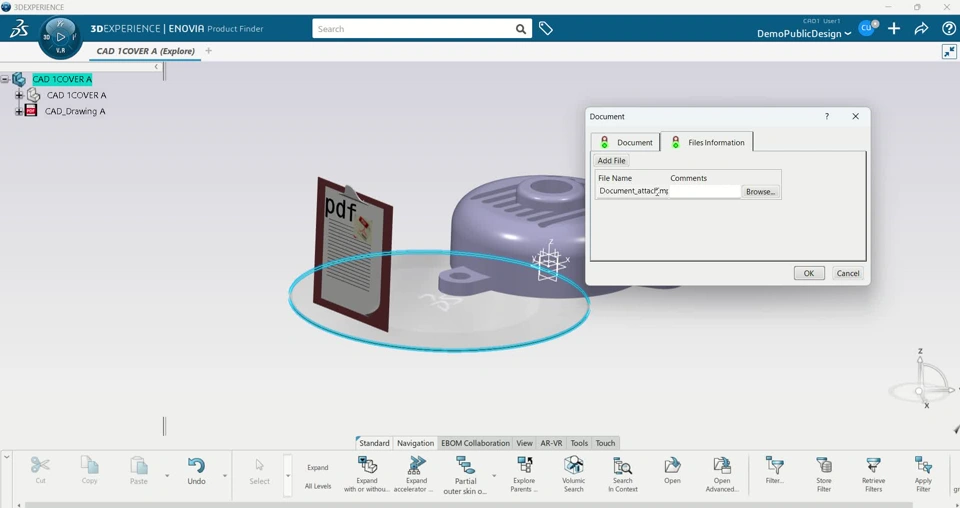Select the Document tab in the dialog
This screenshot has height=508, width=960.
[625, 142]
